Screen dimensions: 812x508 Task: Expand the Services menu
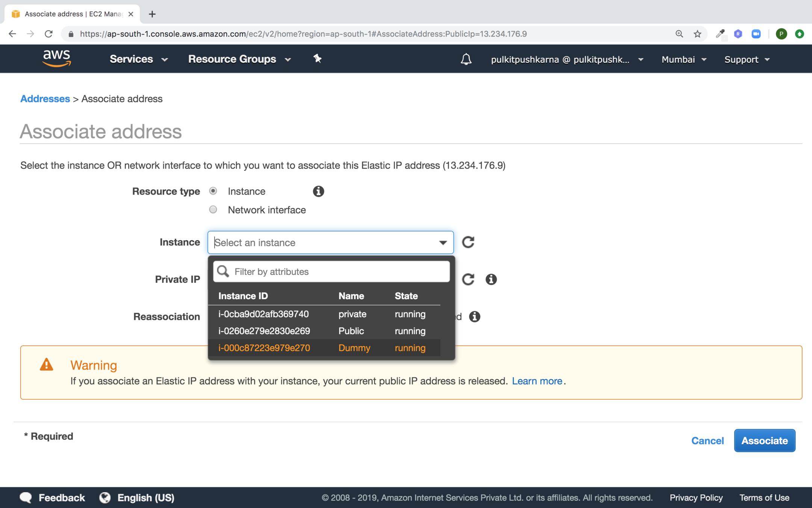138,59
